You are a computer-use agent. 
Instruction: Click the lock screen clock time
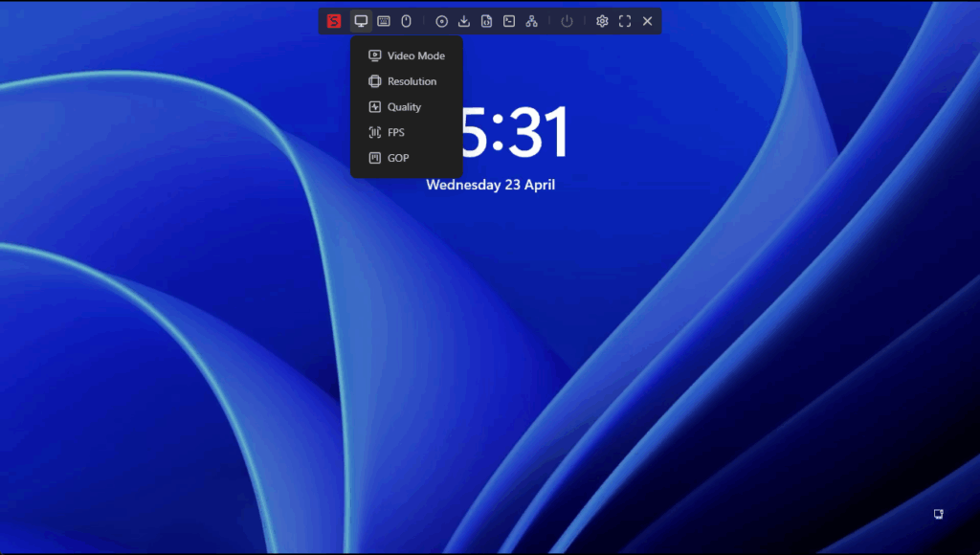[517, 132]
